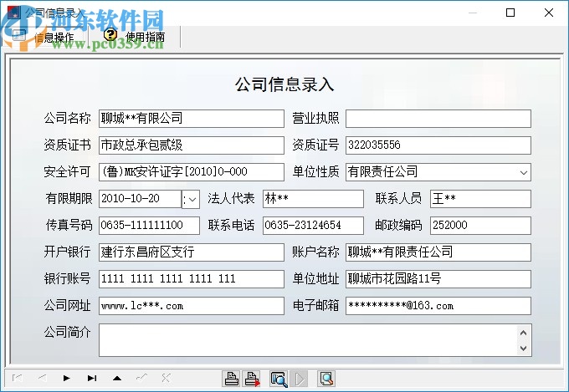Screen dimensions: 569x392
Task: Click the grayed play arrow button
Action: (300, 379)
